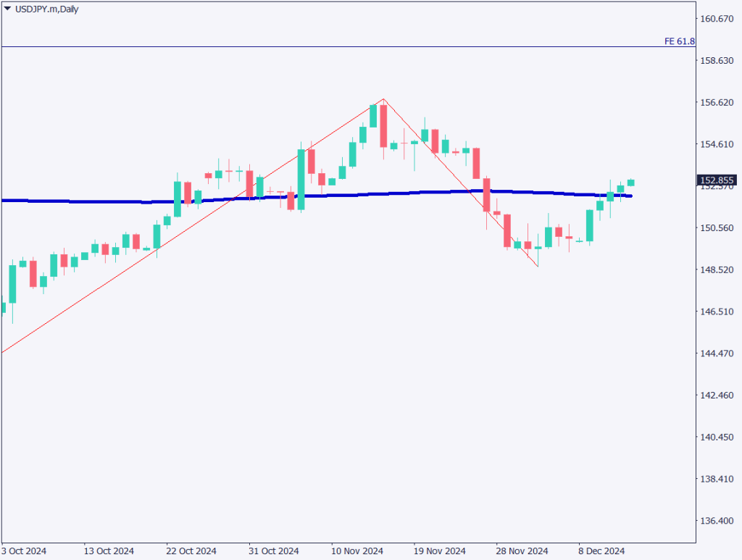Click the 136.400 price axis label
This screenshot has width=742, height=560.
click(x=716, y=522)
